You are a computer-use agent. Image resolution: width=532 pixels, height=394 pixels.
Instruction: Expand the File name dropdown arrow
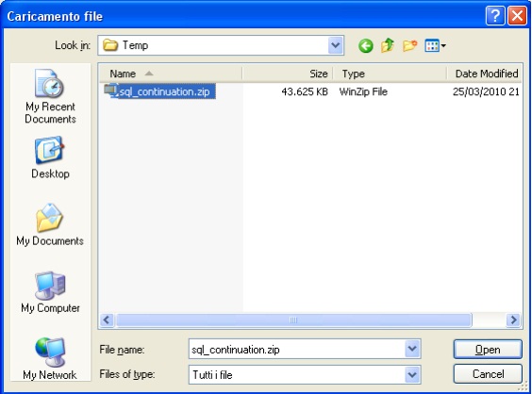click(x=412, y=349)
